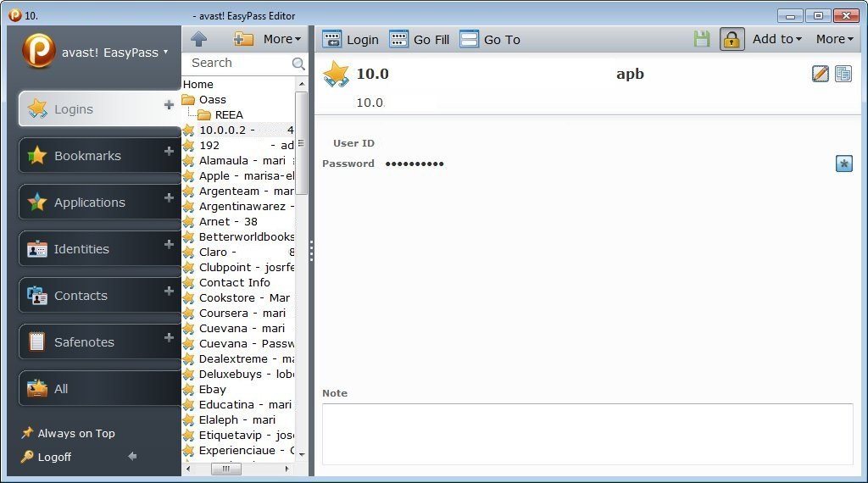Select the 10.0.0.2 login entry
The height and width of the screenshot is (483, 868).
pos(238,130)
